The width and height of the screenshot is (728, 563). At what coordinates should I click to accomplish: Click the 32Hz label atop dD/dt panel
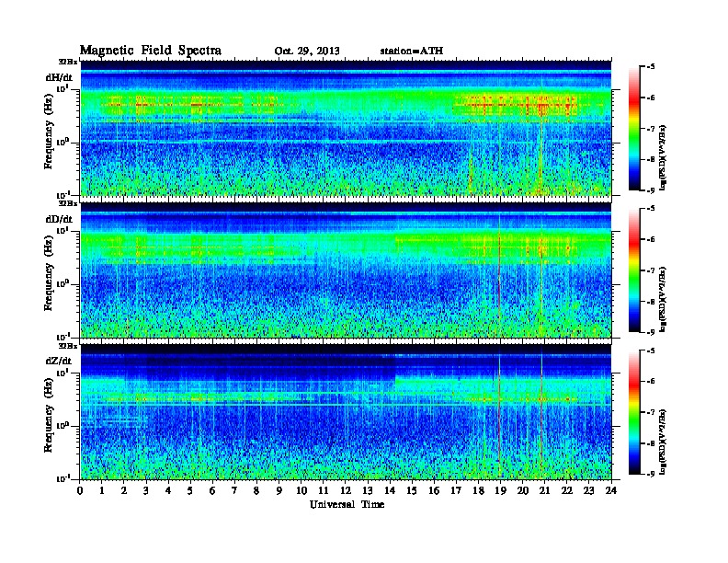(68, 203)
